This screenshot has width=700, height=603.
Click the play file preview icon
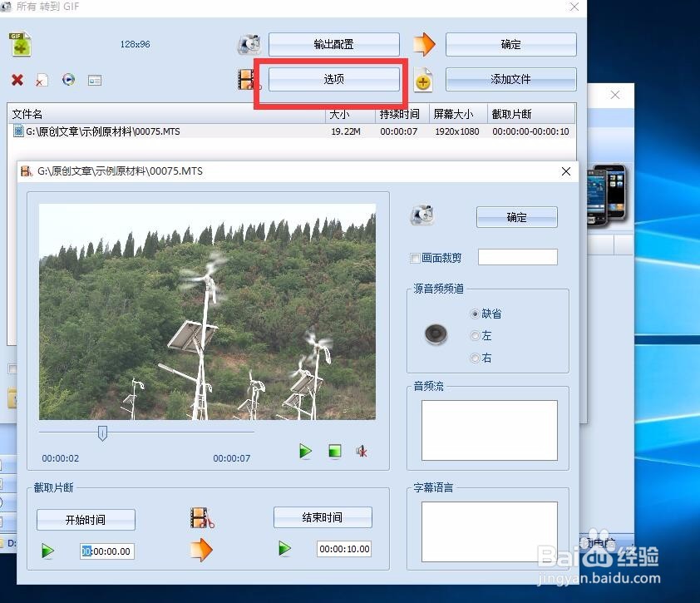pos(69,80)
